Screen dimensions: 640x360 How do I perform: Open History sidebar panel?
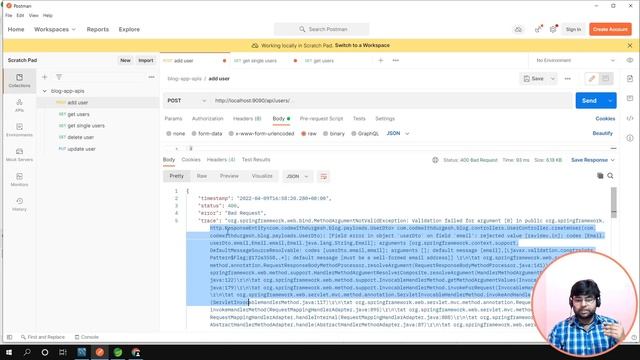pyautogui.click(x=19, y=204)
